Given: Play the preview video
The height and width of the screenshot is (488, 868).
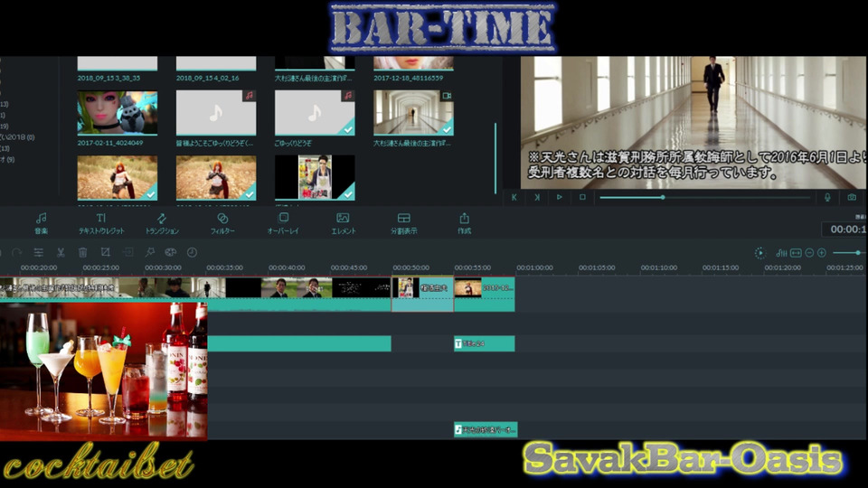Looking at the screenshot, I should [x=559, y=197].
